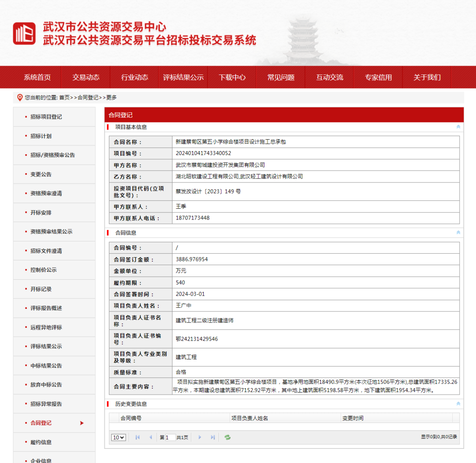Collapse the 项目基本信息 section

[x=458, y=127]
